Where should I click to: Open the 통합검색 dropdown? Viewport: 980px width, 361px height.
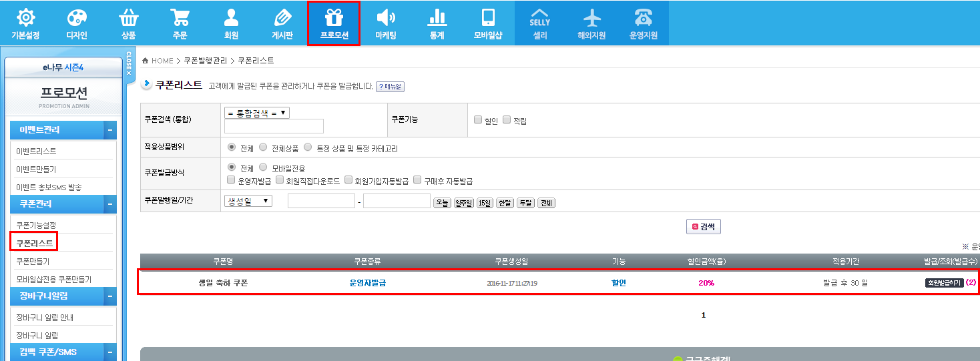[x=257, y=113]
